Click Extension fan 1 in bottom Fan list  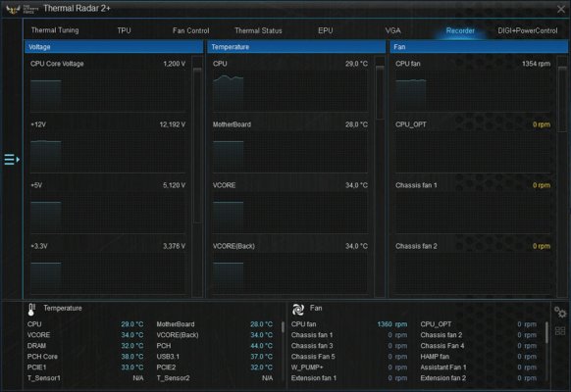pyautogui.click(x=314, y=378)
